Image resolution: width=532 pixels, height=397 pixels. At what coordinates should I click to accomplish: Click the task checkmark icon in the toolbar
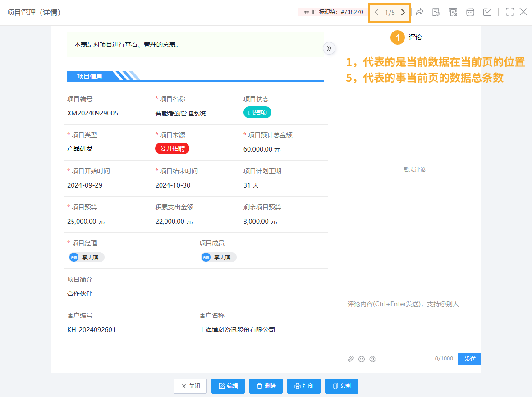(487, 12)
